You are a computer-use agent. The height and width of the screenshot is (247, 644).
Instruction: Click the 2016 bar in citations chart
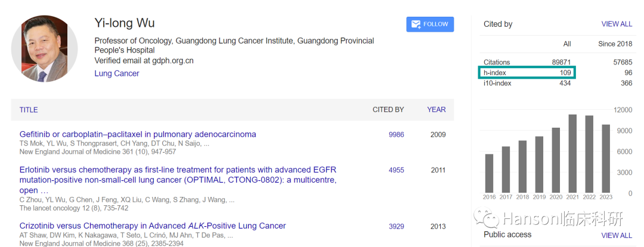489,174
